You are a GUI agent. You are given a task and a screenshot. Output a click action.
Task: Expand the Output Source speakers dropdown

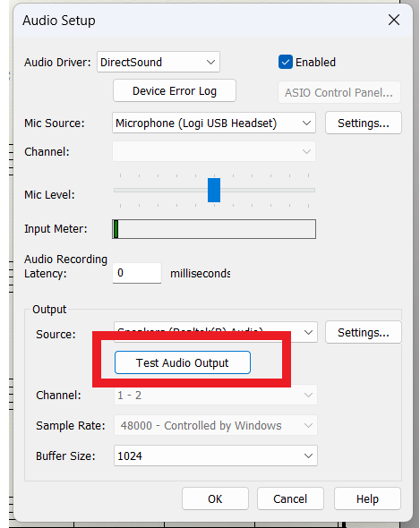tap(216, 332)
